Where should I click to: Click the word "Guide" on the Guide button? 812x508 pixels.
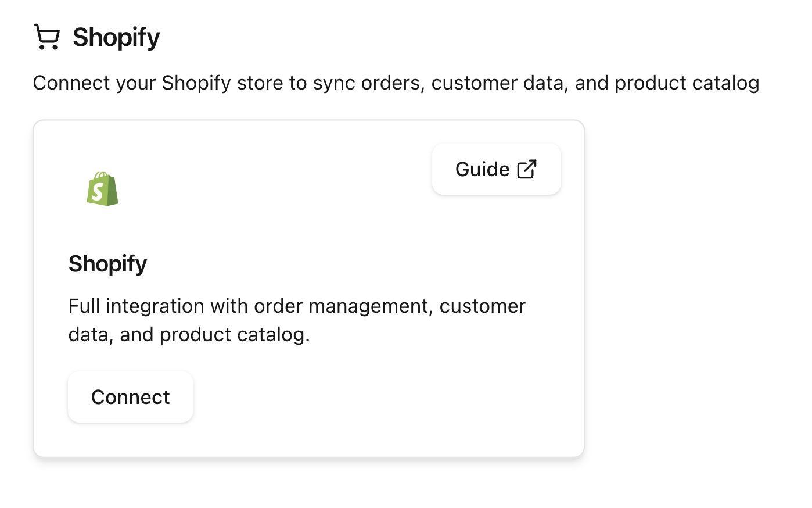pyautogui.click(x=482, y=169)
